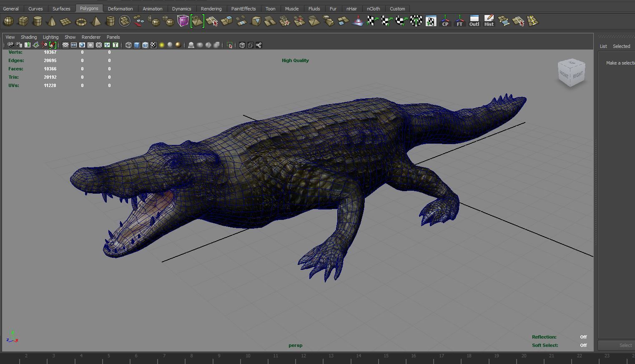
Task: Click the share icon in panel toolbar
Action: (x=259, y=45)
